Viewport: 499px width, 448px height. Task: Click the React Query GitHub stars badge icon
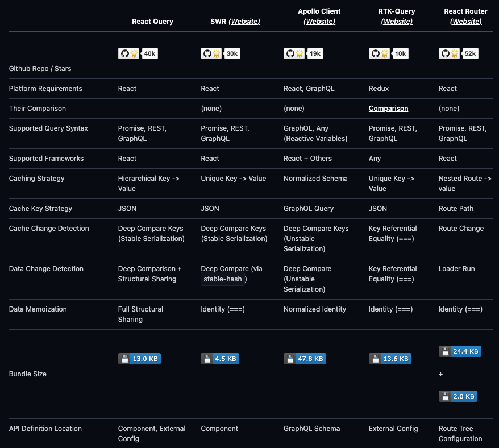pos(128,53)
